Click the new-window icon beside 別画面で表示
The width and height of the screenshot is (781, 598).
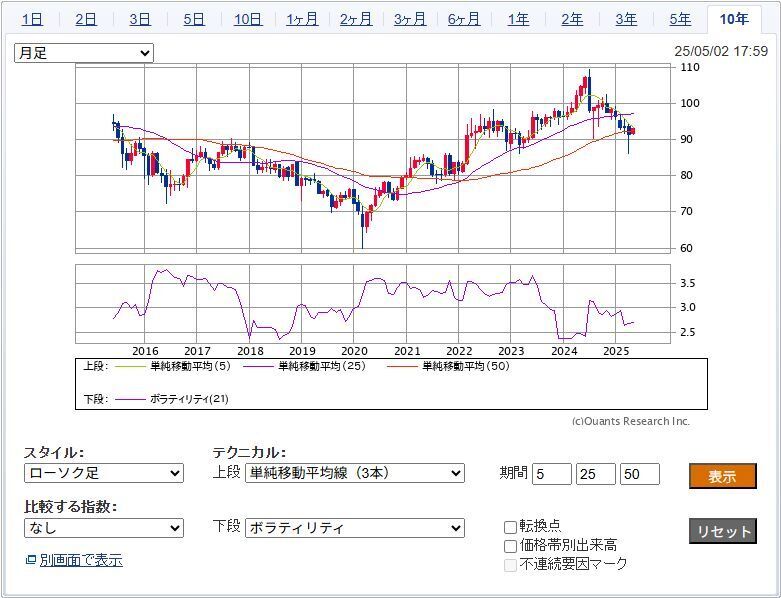[31, 560]
